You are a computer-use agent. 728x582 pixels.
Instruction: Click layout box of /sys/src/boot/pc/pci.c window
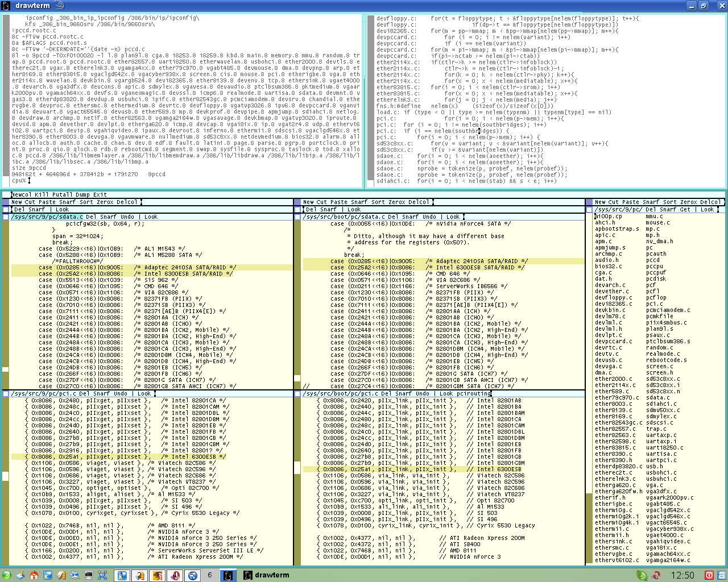tap(297, 393)
